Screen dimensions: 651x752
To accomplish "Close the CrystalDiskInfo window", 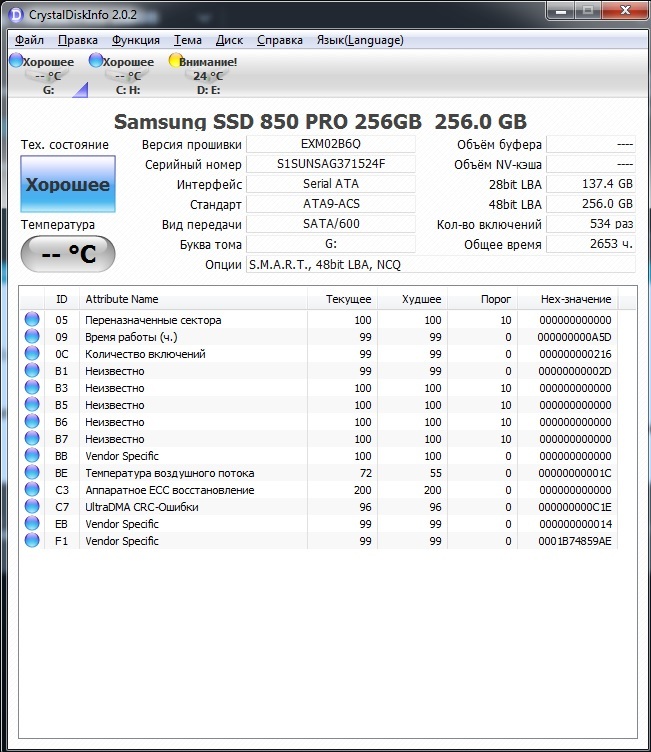I will click(x=625, y=10).
